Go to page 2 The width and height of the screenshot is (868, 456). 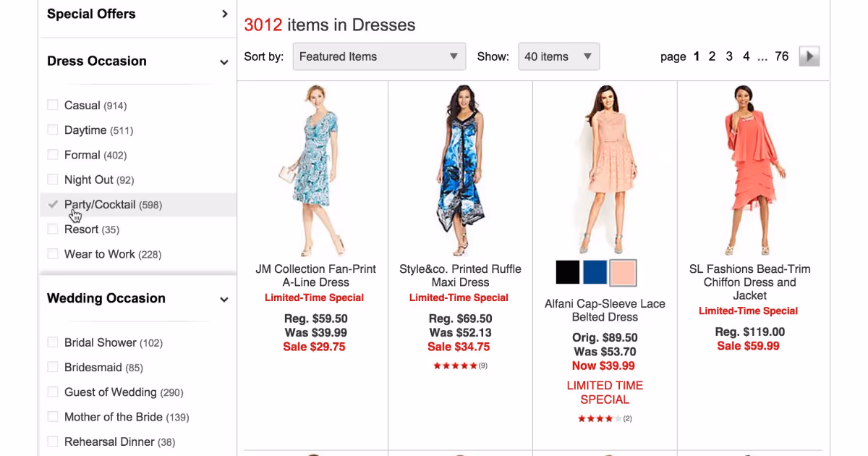[x=712, y=56]
